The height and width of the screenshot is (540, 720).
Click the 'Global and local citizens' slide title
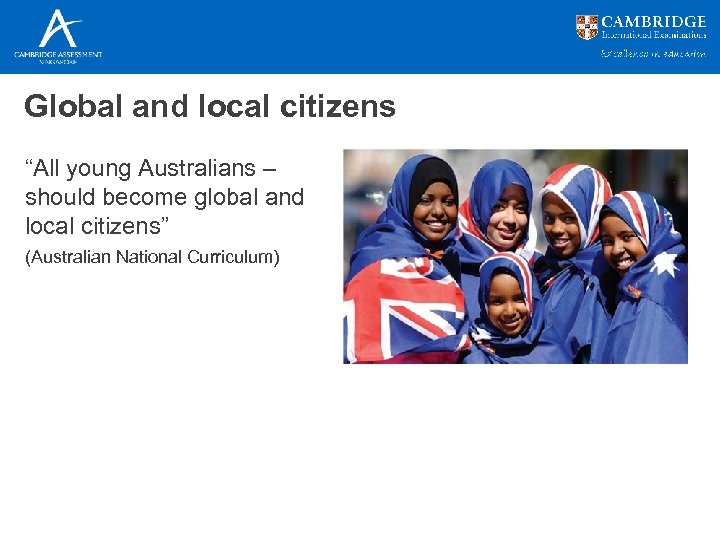click(x=210, y=106)
